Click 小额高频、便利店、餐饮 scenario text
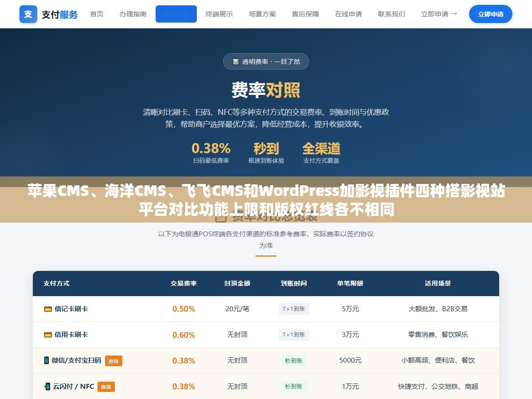Screen dimensions: 532x399 click(x=438, y=360)
